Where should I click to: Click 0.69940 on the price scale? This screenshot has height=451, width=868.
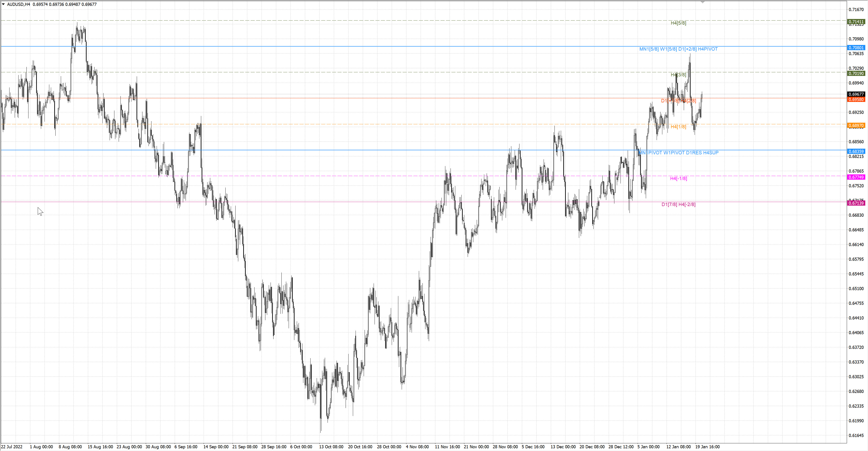pyautogui.click(x=856, y=83)
